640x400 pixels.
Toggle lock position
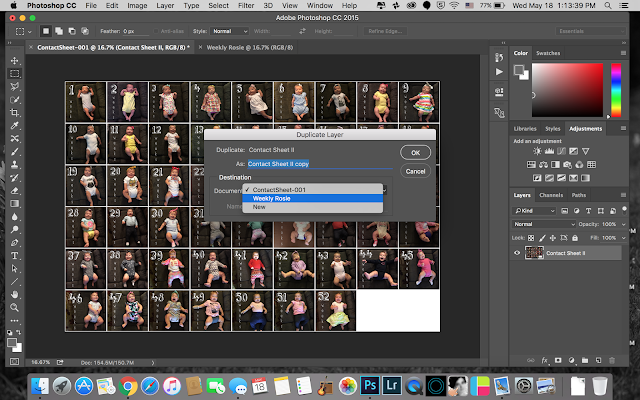(x=553, y=238)
